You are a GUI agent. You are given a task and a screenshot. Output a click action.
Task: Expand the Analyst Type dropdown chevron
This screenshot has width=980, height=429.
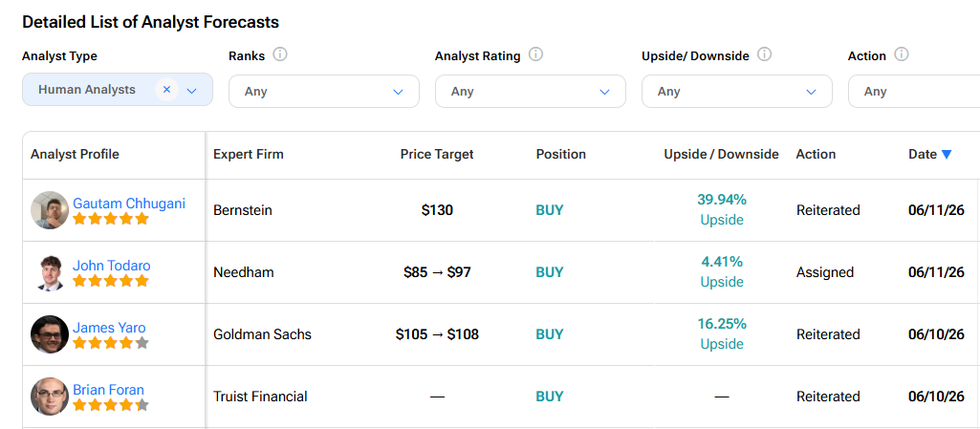[x=192, y=91]
